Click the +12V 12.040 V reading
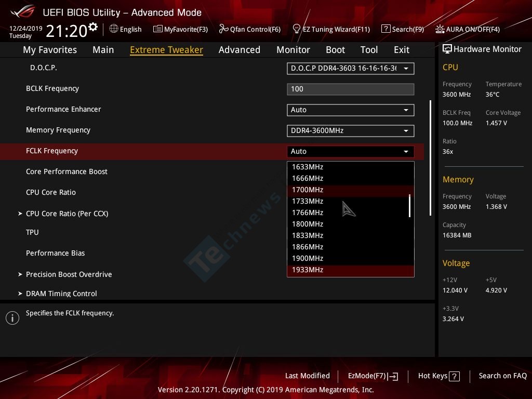The image size is (532, 399). [455, 290]
